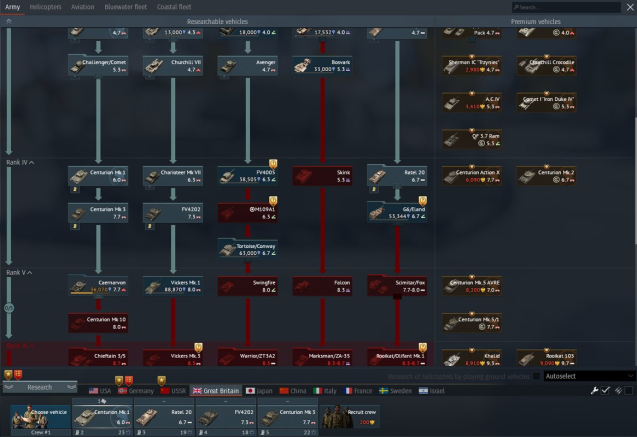This screenshot has height=437, width=637.
Task: Close the research tree window
Action: 627,7
